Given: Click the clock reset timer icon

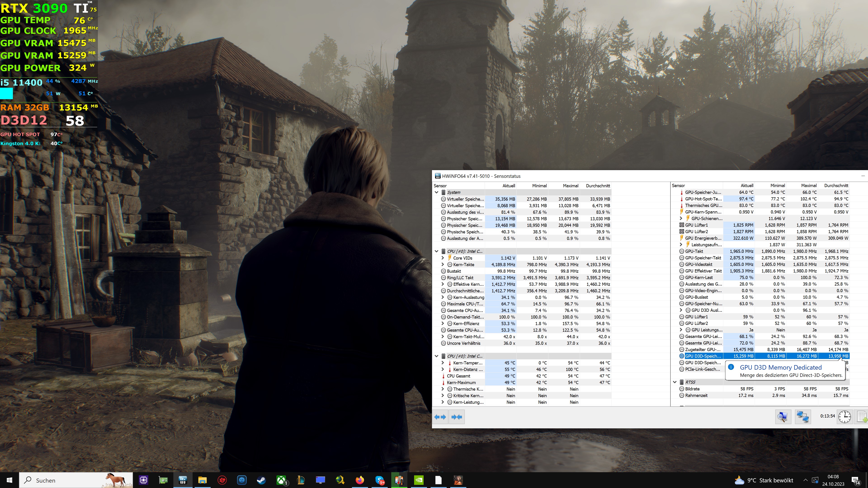Looking at the screenshot, I should [x=844, y=417].
